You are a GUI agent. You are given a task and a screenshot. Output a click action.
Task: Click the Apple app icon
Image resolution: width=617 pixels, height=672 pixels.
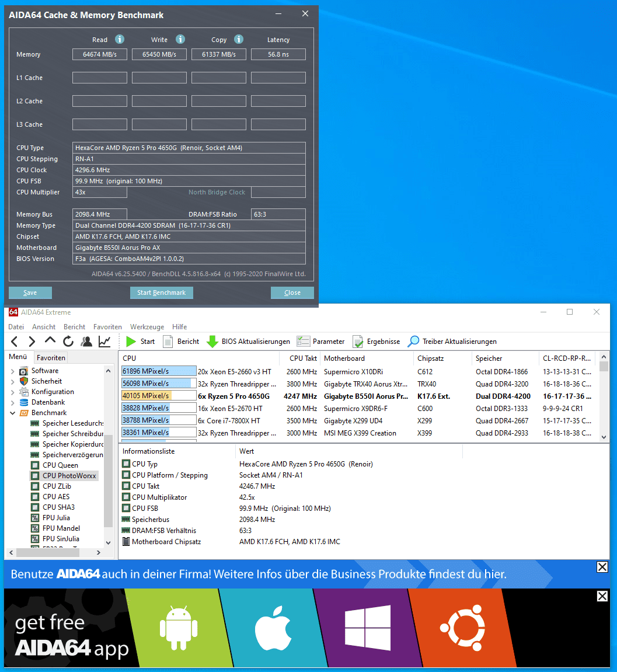pos(273,628)
